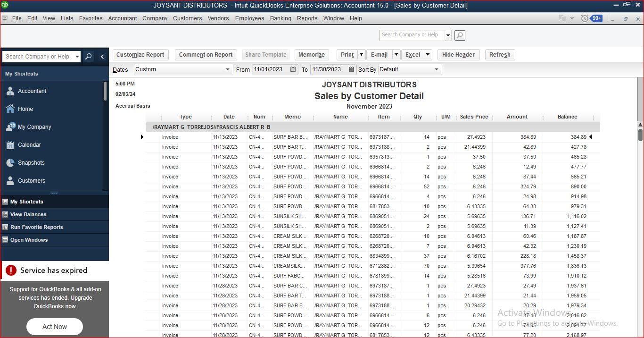Click the Memo column header

pyautogui.click(x=292, y=117)
